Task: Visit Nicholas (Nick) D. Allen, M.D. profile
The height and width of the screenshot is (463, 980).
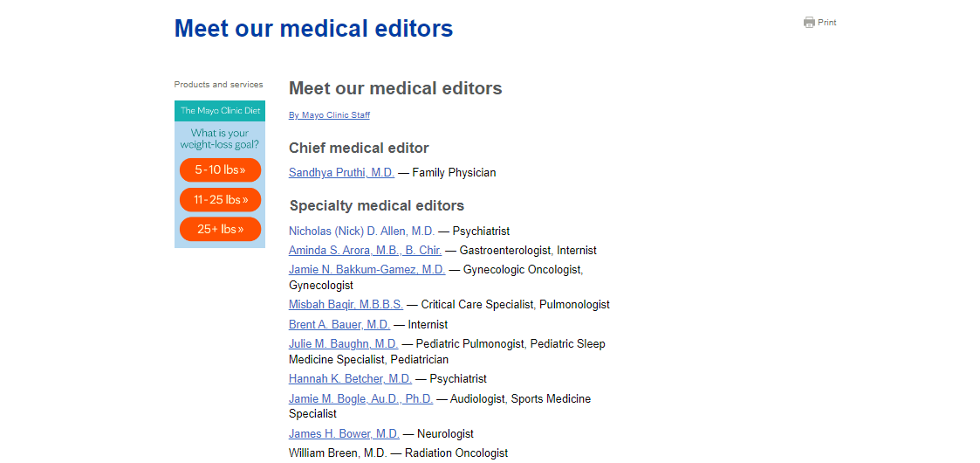Action: (x=361, y=231)
